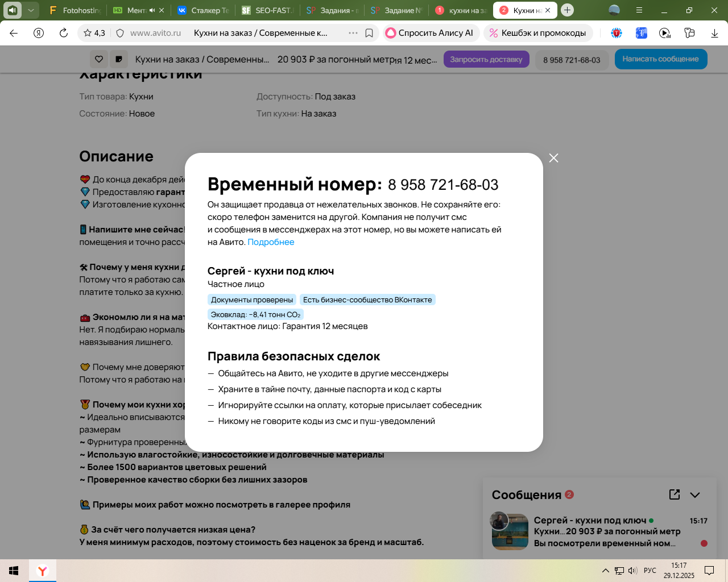Switch to the Fotohosting tab
Viewport: 728px width, 582px height.
[75, 10]
